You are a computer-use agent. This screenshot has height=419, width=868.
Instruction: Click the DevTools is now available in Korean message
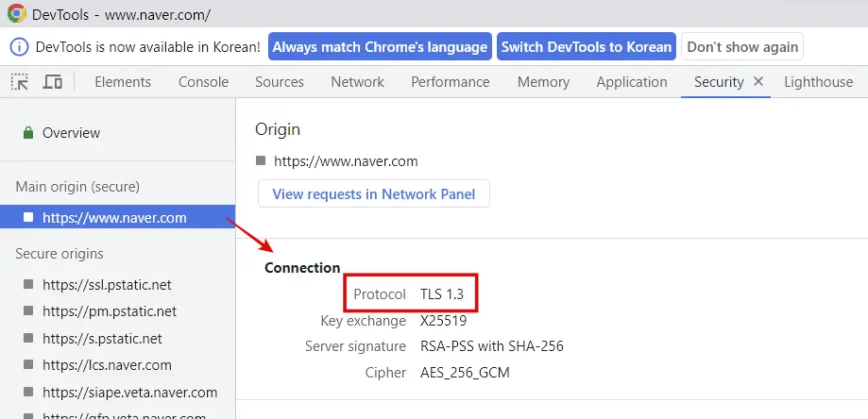coord(147,47)
